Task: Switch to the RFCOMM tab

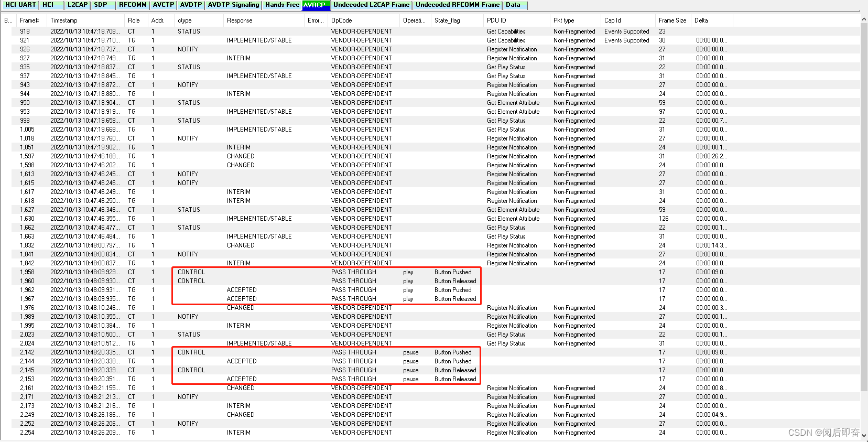Action: coord(133,5)
